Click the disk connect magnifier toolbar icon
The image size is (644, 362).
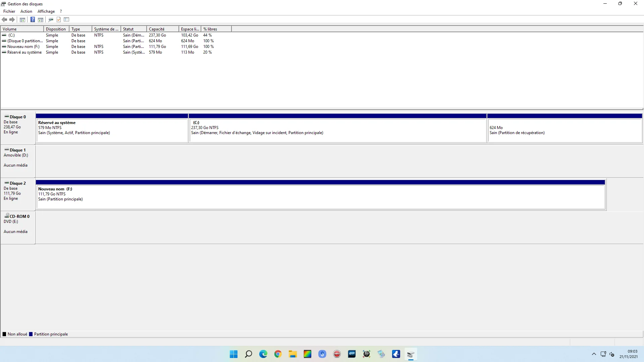(x=51, y=19)
